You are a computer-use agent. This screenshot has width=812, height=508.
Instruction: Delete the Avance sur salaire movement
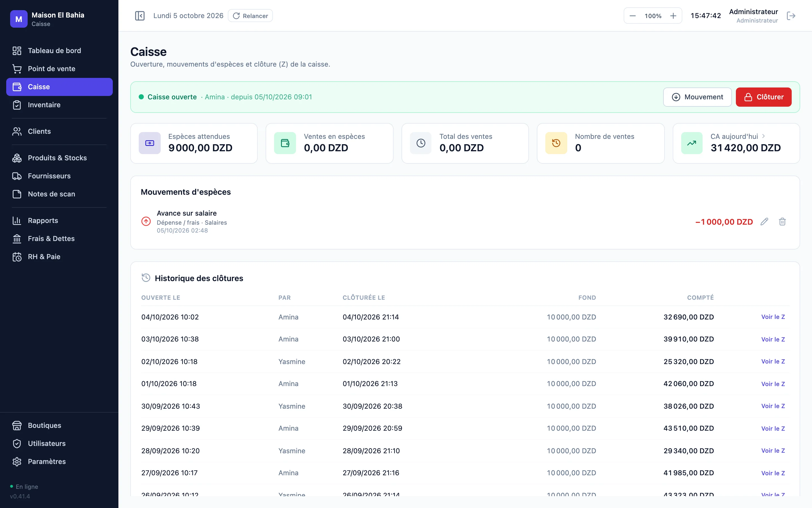(782, 222)
